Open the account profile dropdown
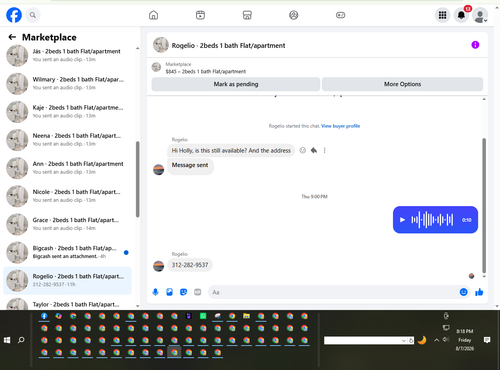This screenshot has height=370, width=500. (480, 15)
